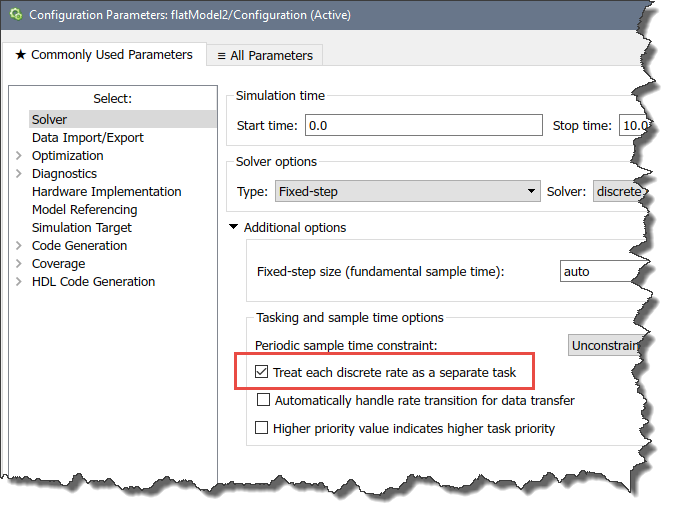The width and height of the screenshot is (677, 517).
Task: Open the Simulation Target pane
Action: pos(81,228)
